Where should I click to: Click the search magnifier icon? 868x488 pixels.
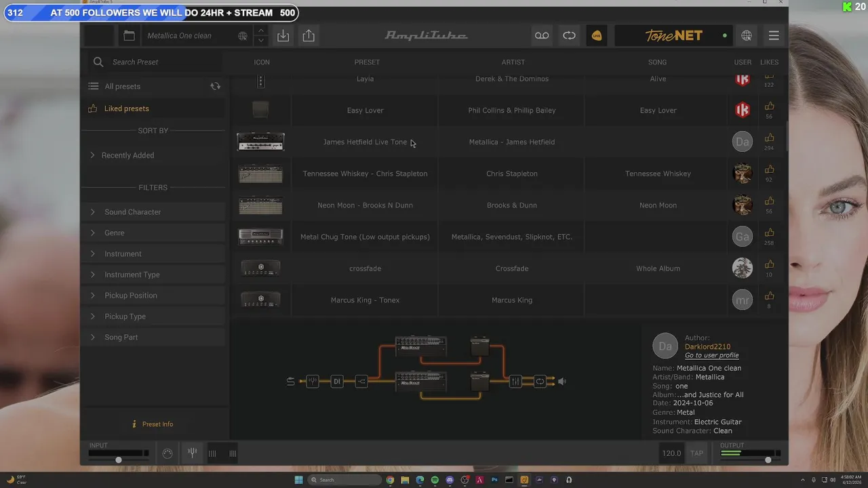98,62
